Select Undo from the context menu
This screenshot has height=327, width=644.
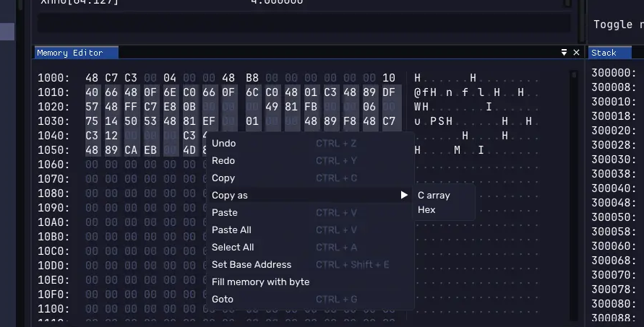click(223, 143)
